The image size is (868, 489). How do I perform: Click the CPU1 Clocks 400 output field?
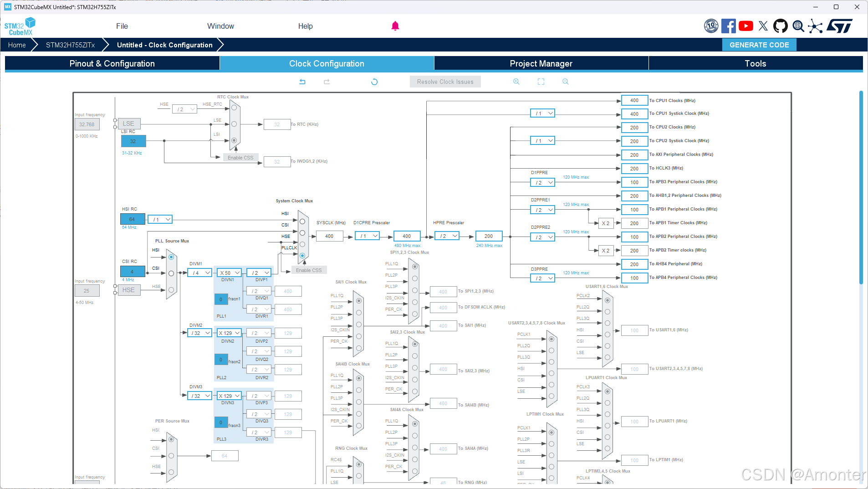[x=634, y=100]
